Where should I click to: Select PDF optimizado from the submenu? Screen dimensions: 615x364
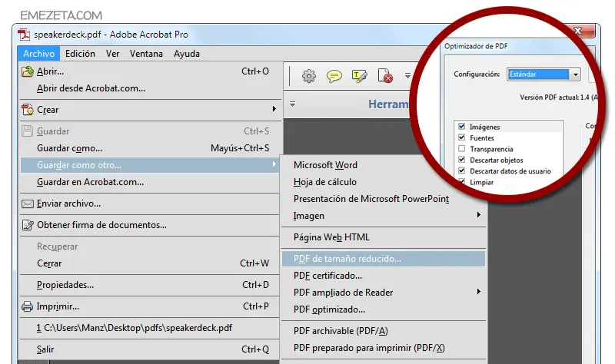(x=329, y=309)
